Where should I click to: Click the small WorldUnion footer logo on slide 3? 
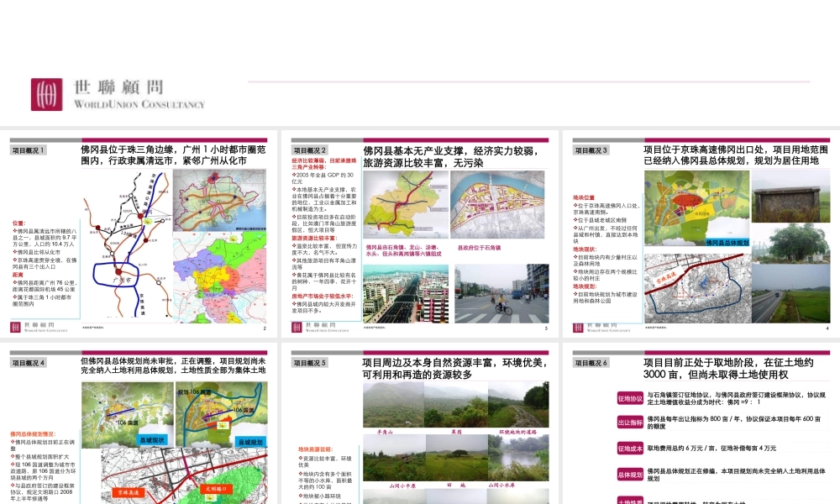tap(602, 328)
